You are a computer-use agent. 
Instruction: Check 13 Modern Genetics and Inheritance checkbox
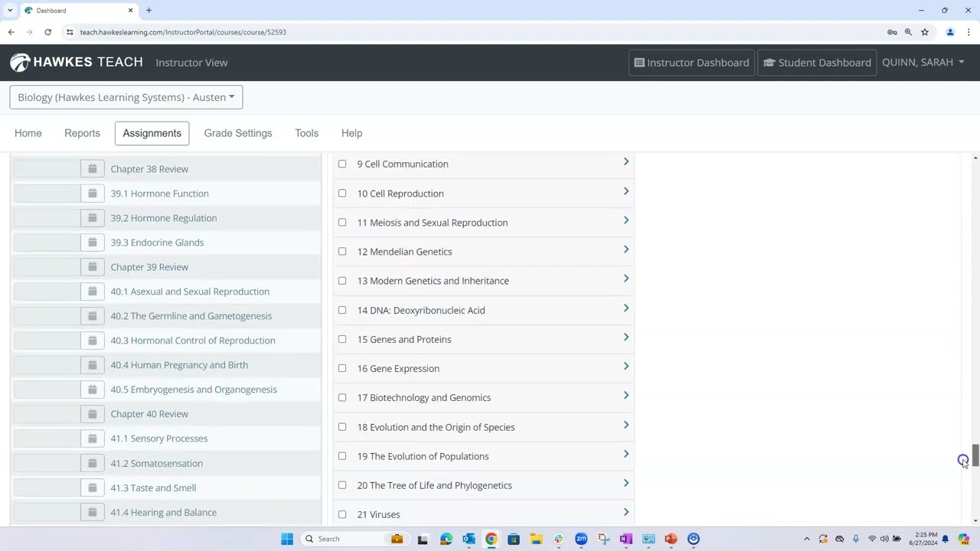click(x=342, y=280)
